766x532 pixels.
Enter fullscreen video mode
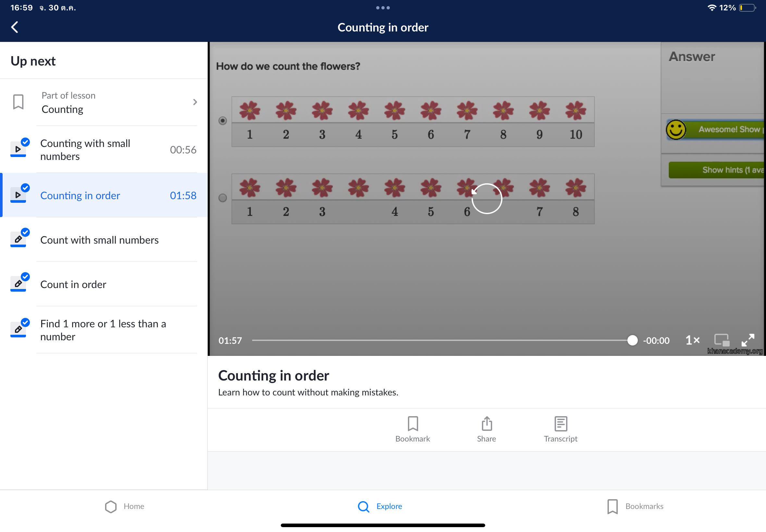click(x=747, y=340)
